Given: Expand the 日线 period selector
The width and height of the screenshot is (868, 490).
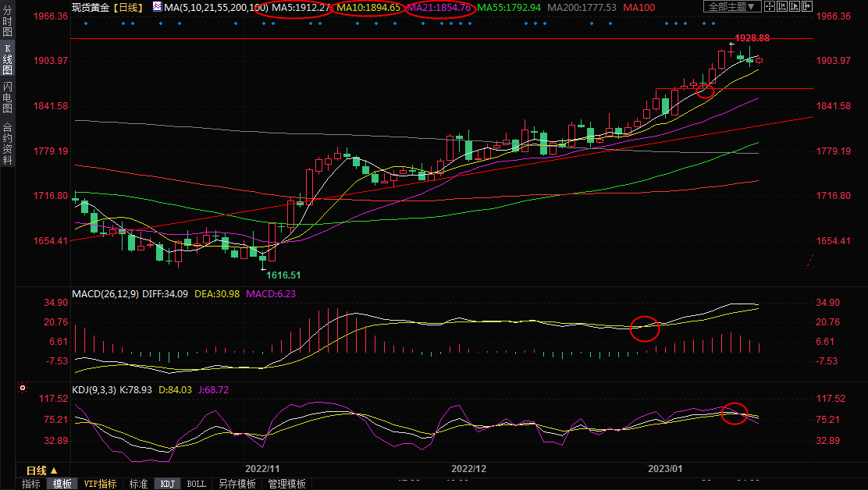Looking at the screenshot, I should 41,470.
